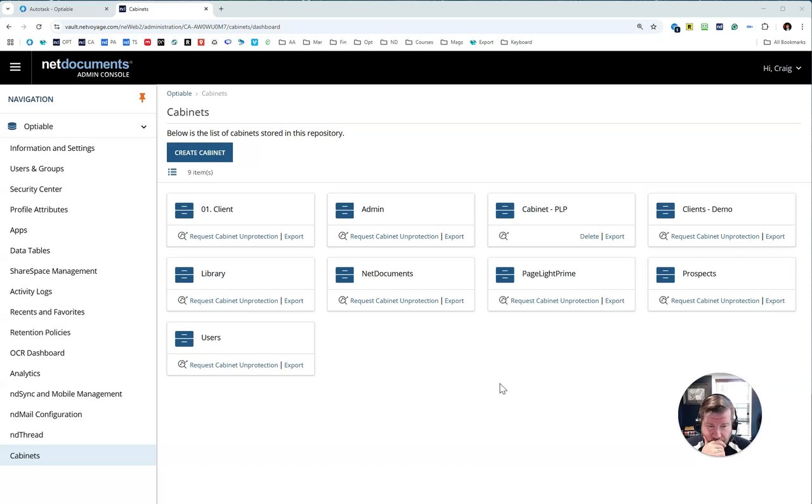Open the Keyboard bookmarks folder

(x=516, y=42)
